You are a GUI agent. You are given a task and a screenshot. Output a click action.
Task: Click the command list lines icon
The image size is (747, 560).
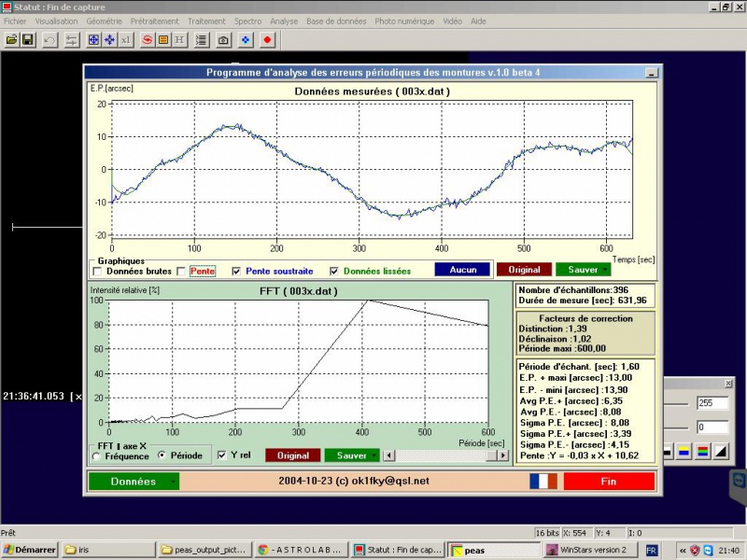point(202,40)
